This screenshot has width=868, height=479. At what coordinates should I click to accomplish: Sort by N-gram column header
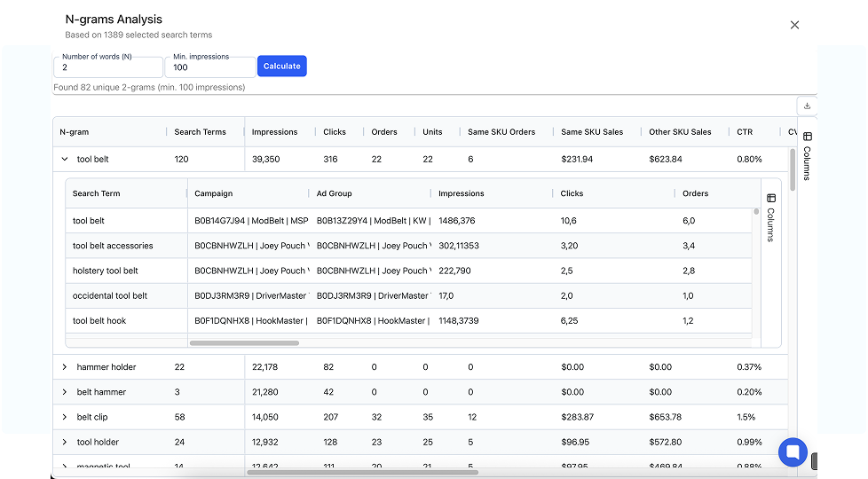(75, 132)
